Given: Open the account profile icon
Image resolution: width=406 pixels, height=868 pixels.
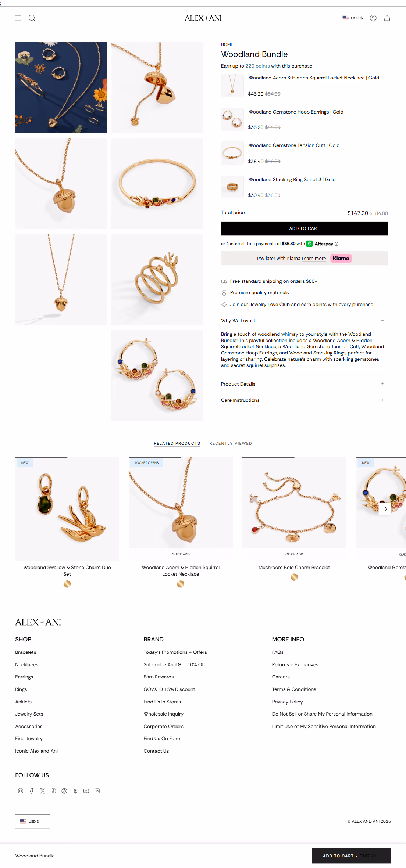Looking at the screenshot, I should (x=373, y=18).
